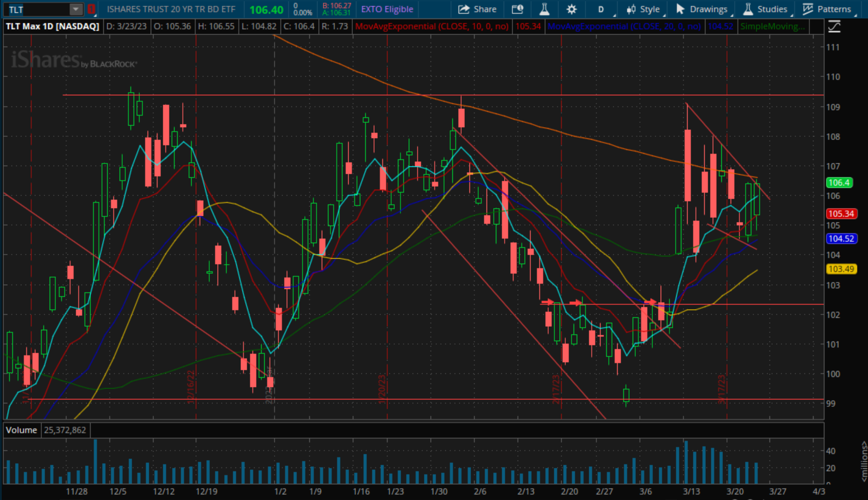Open the Style menu
This screenshot has height=500, width=868.
(643, 9)
